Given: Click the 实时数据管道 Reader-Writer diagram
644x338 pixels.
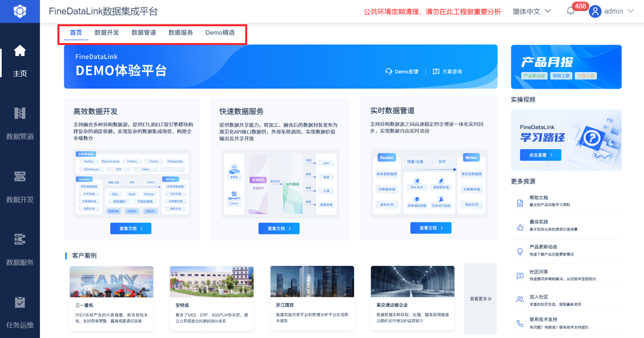Looking at the screenshot, I should point(429,183).
